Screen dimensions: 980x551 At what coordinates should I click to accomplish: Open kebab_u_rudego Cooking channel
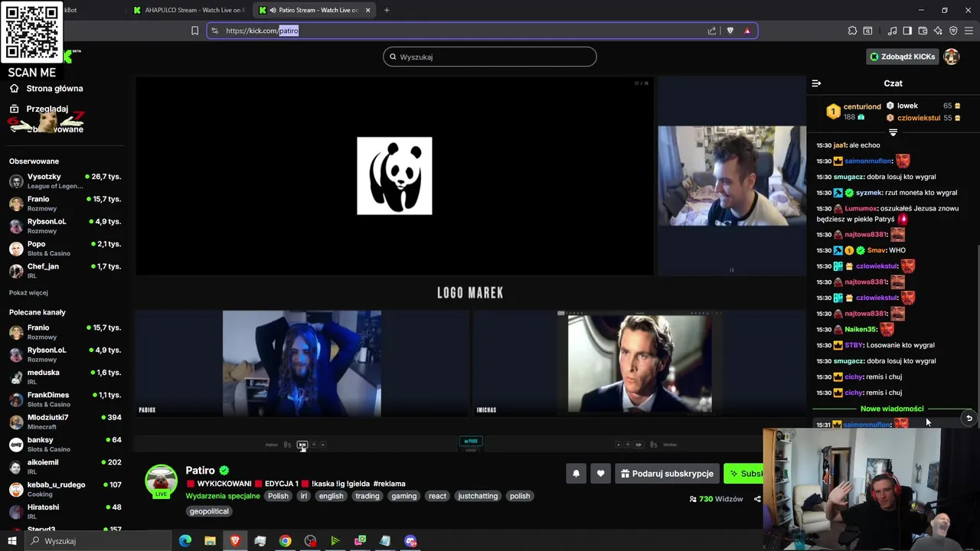pos(64,489)
